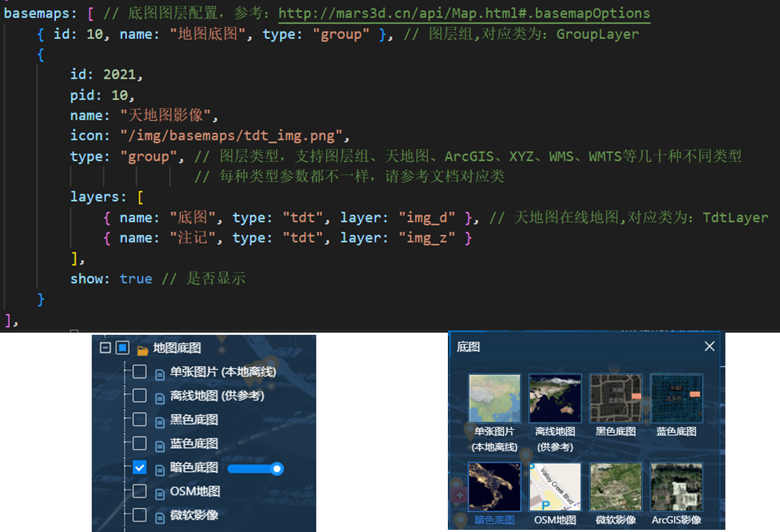Toggle the 地图底图 group checkbox
Viewport: 780px width, 532px height.
click(123, 348)
